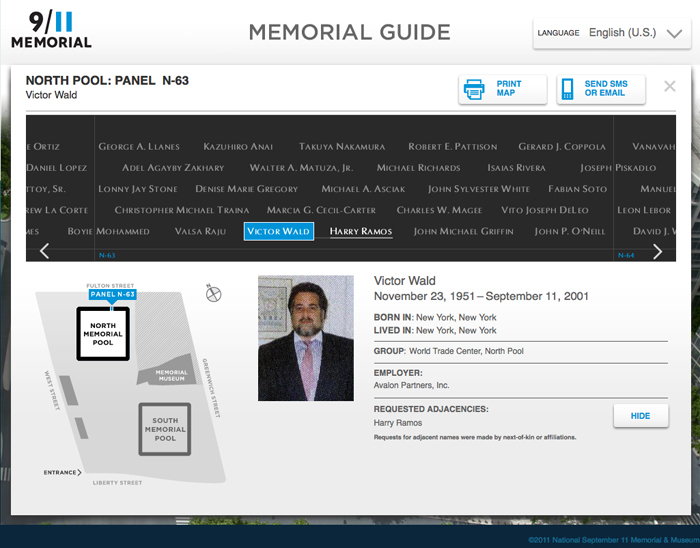
Task: Click the Memorial Guide heading
Action: 350,32
